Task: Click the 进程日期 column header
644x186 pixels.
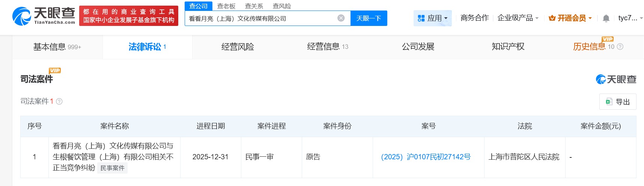Action: pyautogui.click(x=211, y=126)
